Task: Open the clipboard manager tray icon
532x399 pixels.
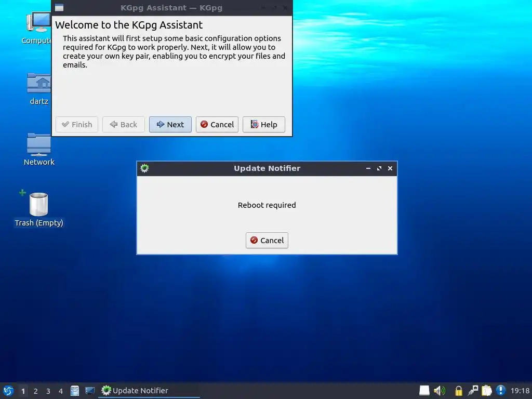Action: click(486, 391)
